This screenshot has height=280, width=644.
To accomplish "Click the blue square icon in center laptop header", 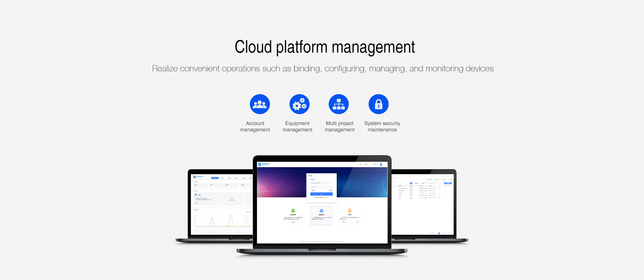I will pos(381,164).
